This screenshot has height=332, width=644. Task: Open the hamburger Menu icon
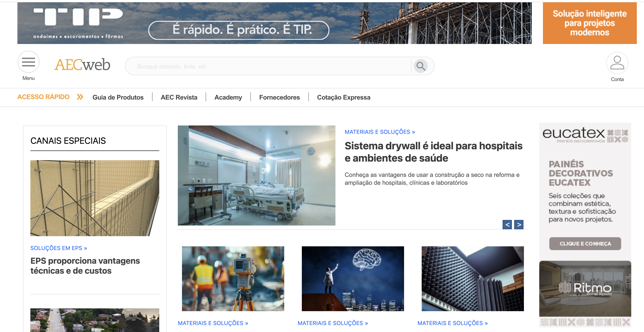click(28, 62)
